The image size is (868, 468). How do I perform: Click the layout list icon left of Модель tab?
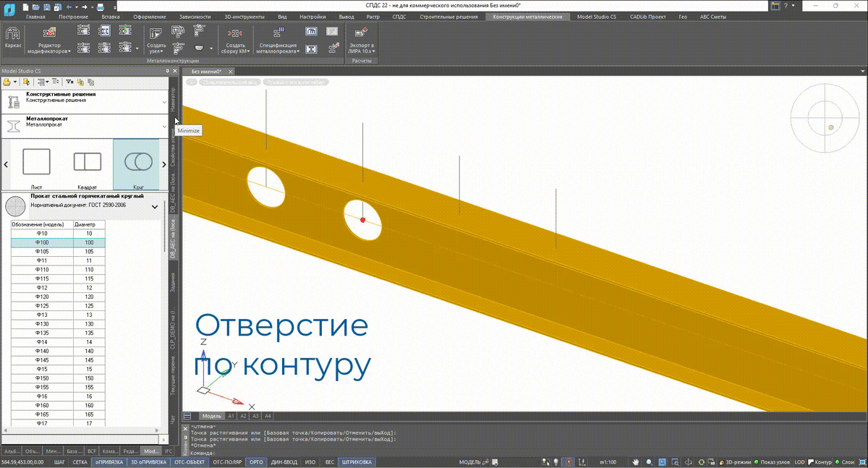[187, 416]
